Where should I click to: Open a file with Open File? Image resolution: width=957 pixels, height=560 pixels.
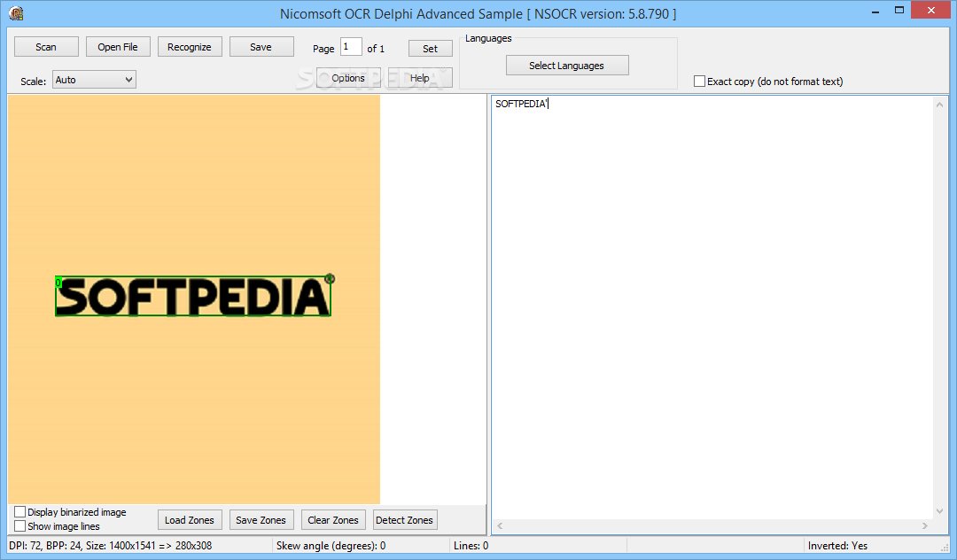point(118,47)
